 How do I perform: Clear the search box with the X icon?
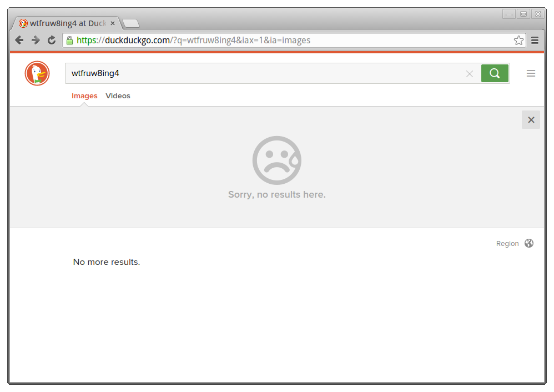(x=470, y=74)
